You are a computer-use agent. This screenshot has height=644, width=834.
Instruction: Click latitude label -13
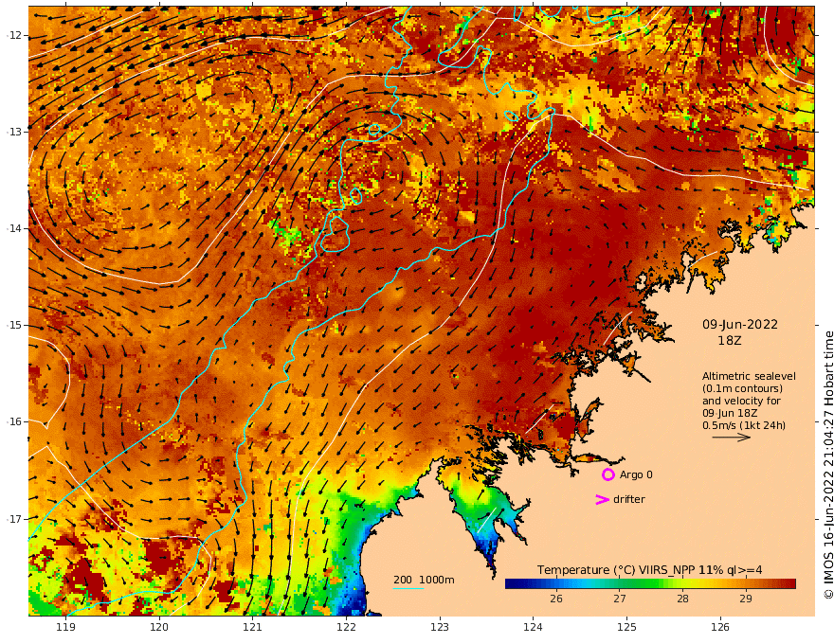14,132
